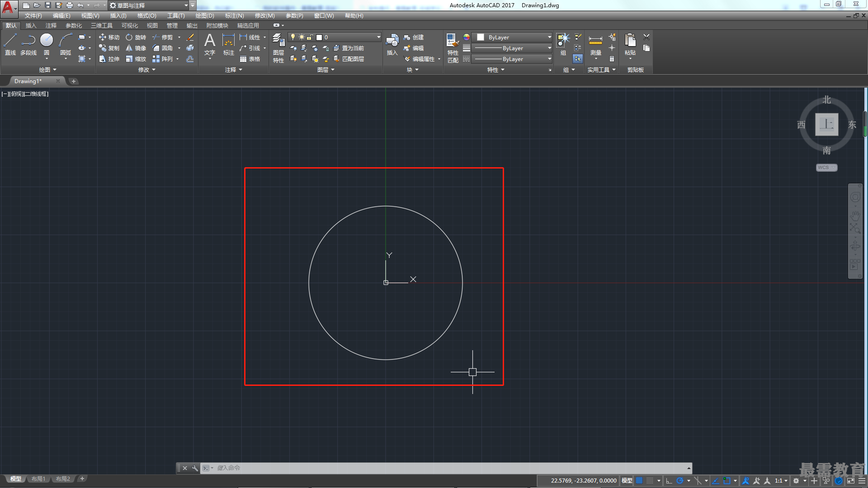Start the Stretch (拉伸) command
The width and height of the screenshot is (868, 488).
click(109, 59)
